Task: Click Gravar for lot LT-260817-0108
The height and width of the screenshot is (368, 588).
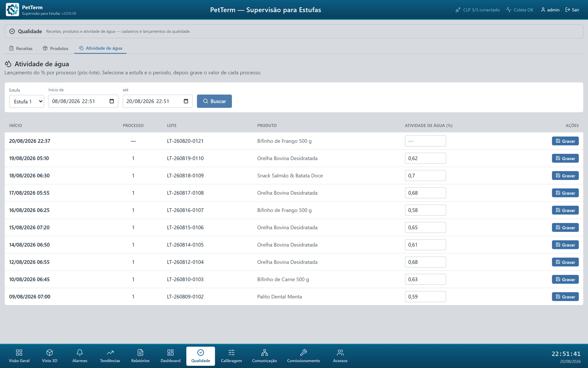Action: click(565, 193)
